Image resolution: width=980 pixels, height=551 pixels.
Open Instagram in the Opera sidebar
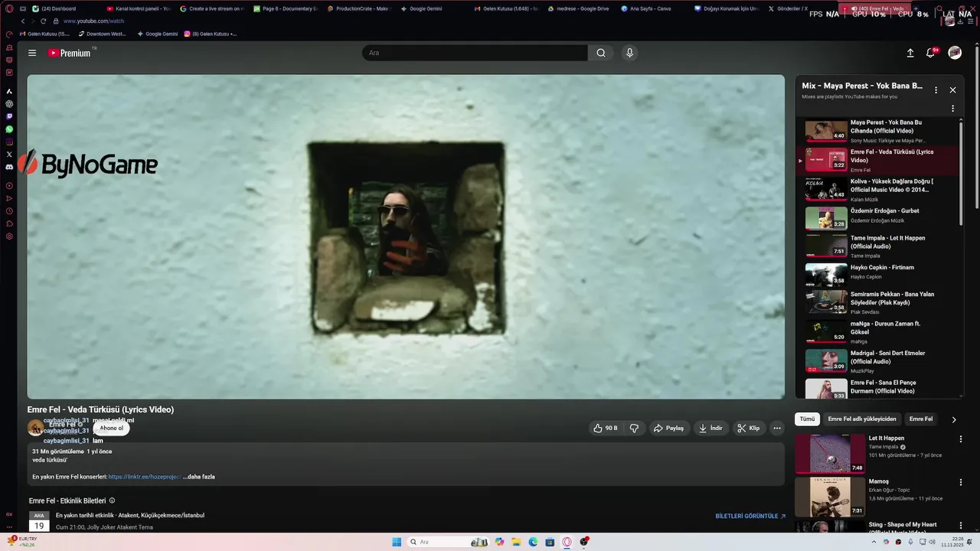[9, 142]
